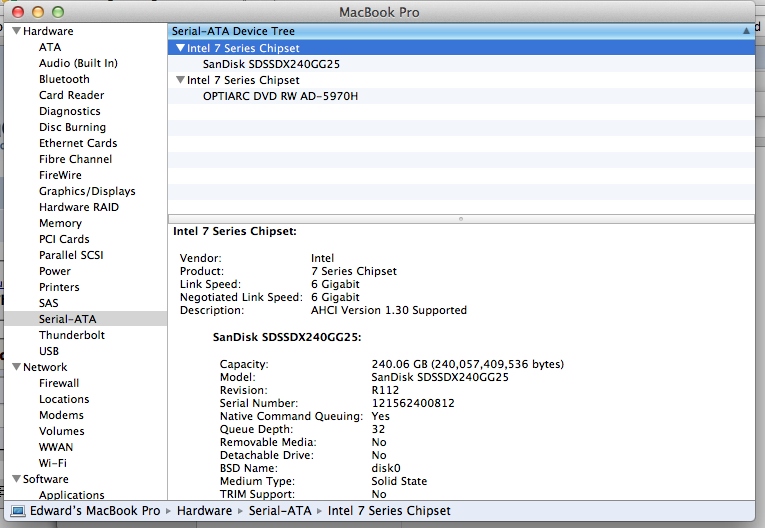Collapse the second Intel 7 Series Chipset triangle
Screen dimensions: 765x528
click(x=181, y=80)
